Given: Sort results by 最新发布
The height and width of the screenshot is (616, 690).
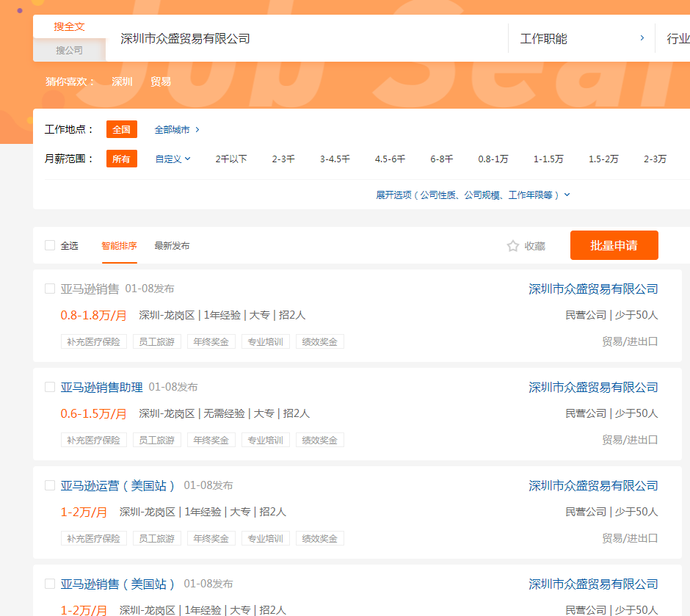Looking at the screenshot, I should (x=172, y=246).
